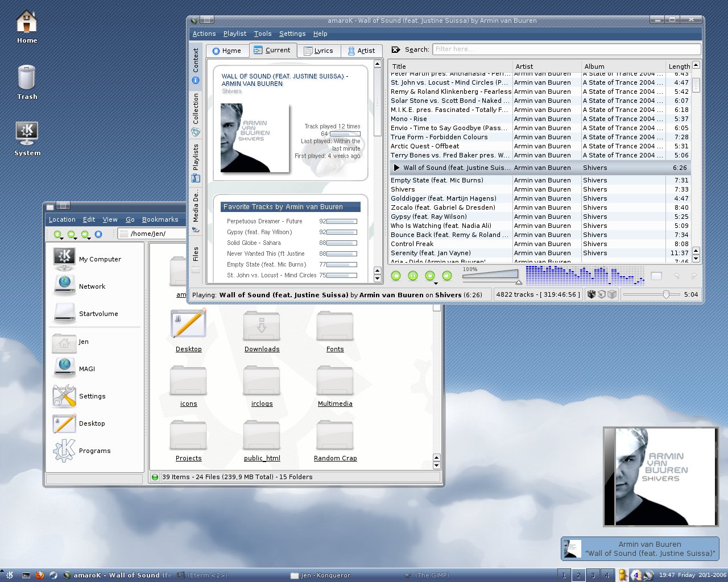This screenshot has height=582, width=728.
Task: Click the search filter input field
Action: [566, 49]
